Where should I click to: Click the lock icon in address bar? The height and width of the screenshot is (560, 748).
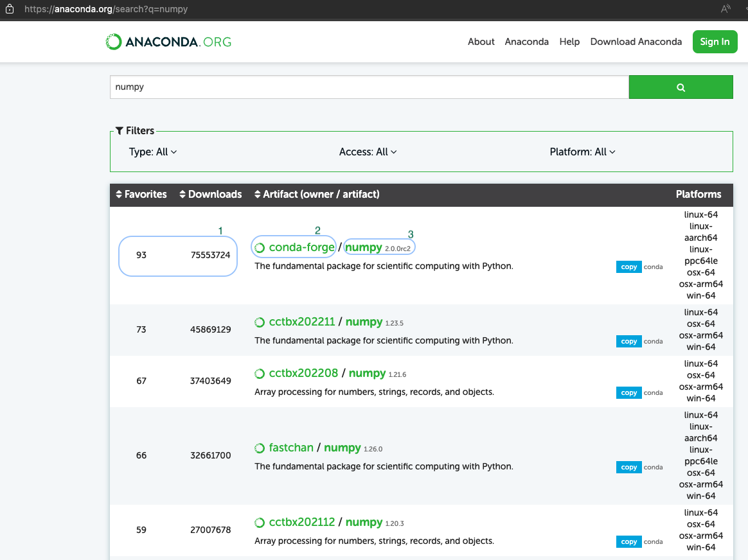point(10,9)
